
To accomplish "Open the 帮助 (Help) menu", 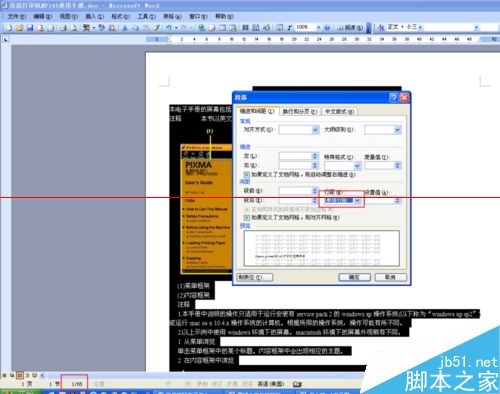I will pos(224,16).
